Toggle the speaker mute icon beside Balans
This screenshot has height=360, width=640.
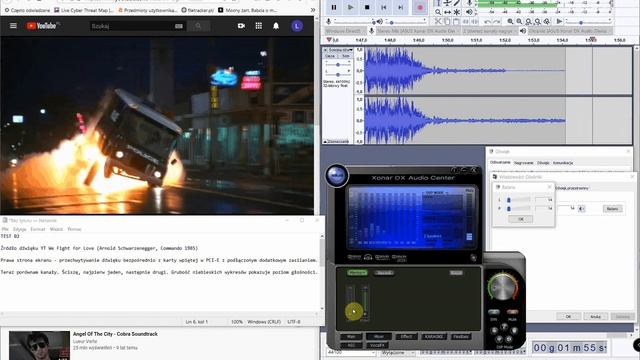pos(581,209)
